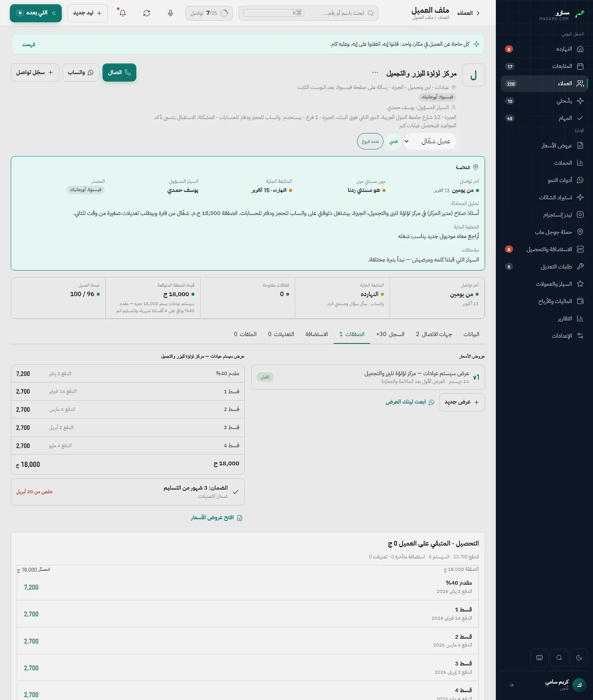Open الاستضافة والتحصيل in the sidebar

click(x=544, y=249)
